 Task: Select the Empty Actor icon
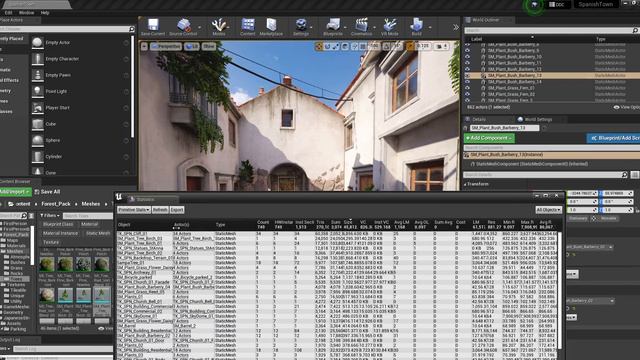coord(38,42)
